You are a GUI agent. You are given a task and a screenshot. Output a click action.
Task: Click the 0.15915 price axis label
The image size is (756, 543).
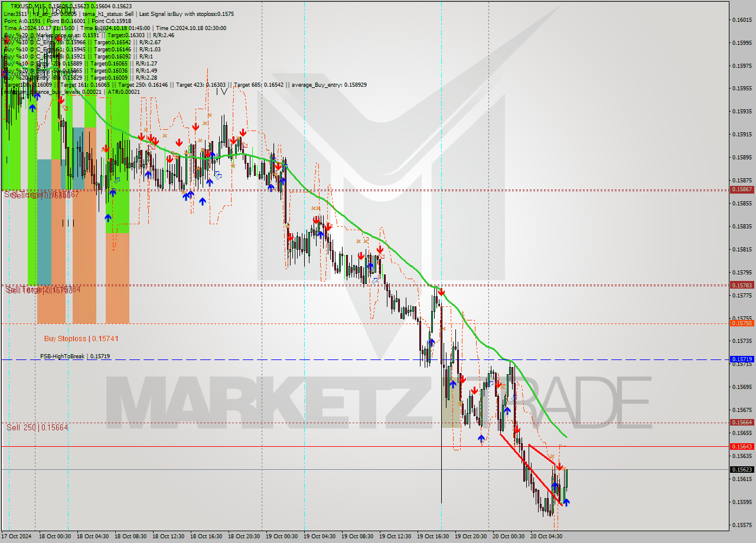point(742,134)
